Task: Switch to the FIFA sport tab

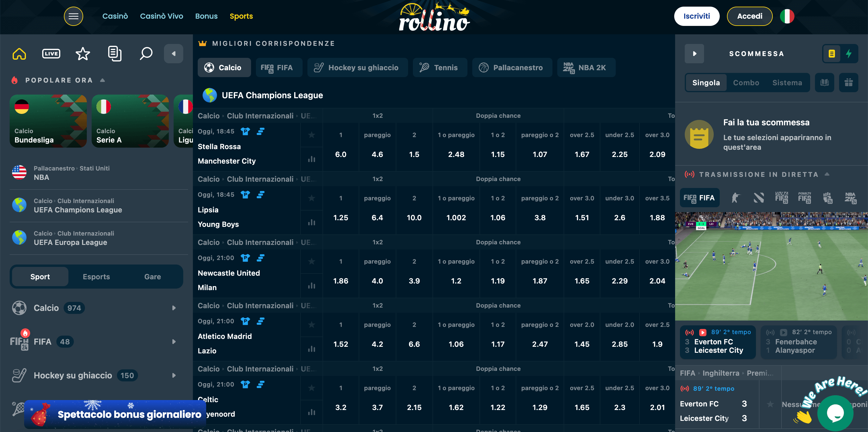Action: click(279, 67)
